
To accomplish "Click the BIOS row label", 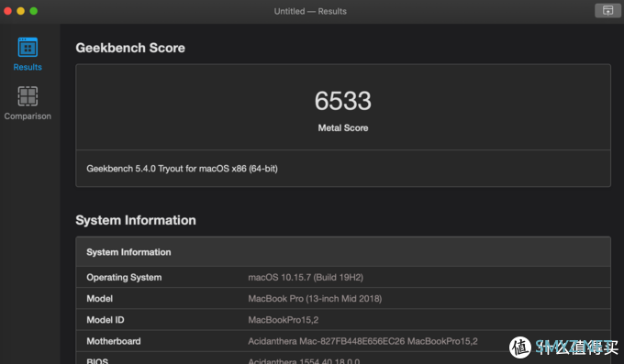I will click(x=97, y=360).
